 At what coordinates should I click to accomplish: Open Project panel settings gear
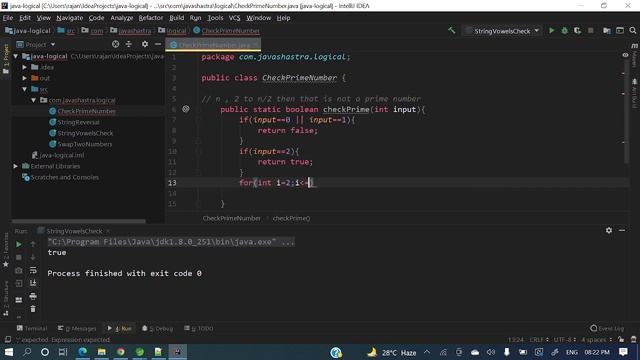[145, 44]
